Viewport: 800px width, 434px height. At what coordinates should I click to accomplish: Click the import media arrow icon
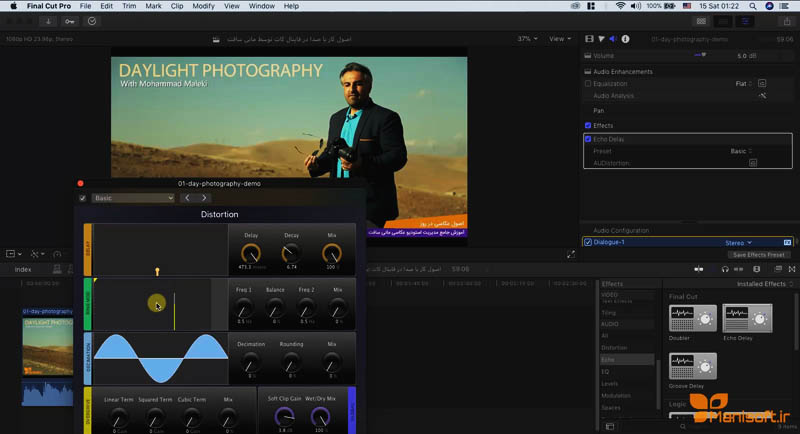(48, 21)
